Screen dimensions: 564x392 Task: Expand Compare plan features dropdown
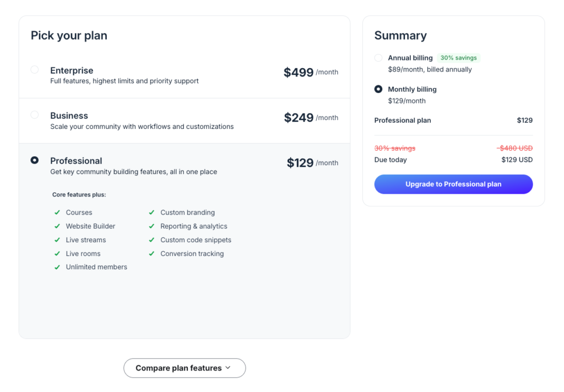pyautogui.click(x=184, y=368)
